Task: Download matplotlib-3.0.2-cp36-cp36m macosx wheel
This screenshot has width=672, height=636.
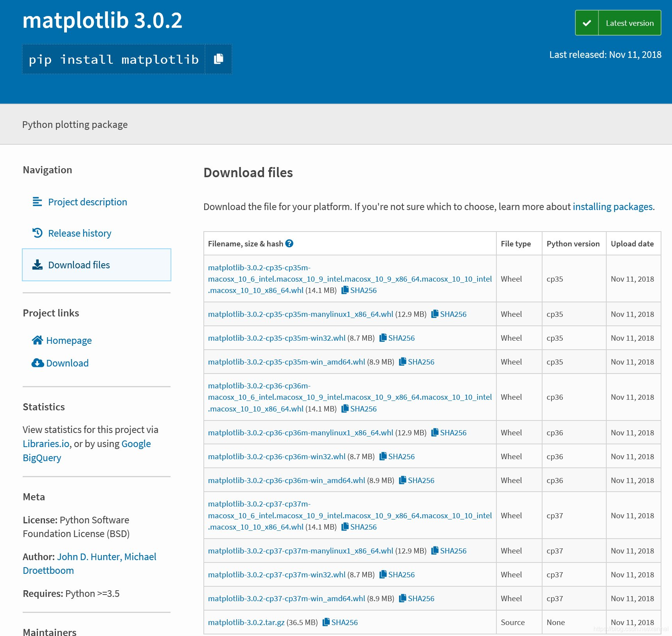Action: click(x=350, y=397)
